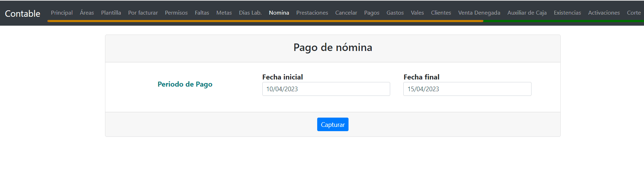Open the Pagos section

(x=372, y=13)
